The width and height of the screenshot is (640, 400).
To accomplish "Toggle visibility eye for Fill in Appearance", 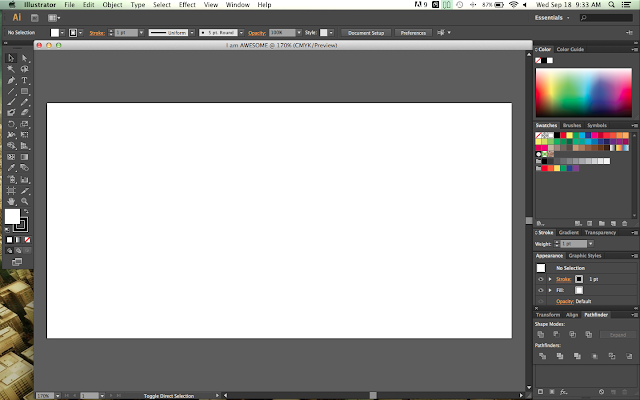I will (540, 290).
